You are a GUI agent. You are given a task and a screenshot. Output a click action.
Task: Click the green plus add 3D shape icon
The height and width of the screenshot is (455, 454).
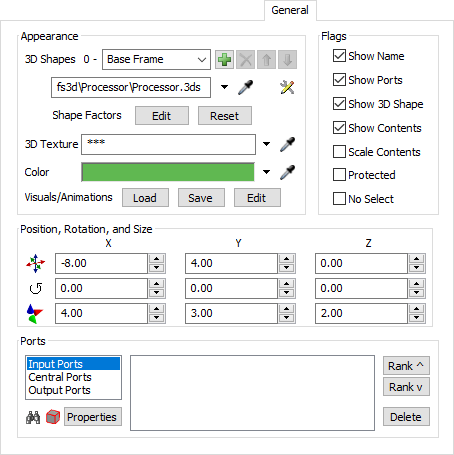(224, 60)
